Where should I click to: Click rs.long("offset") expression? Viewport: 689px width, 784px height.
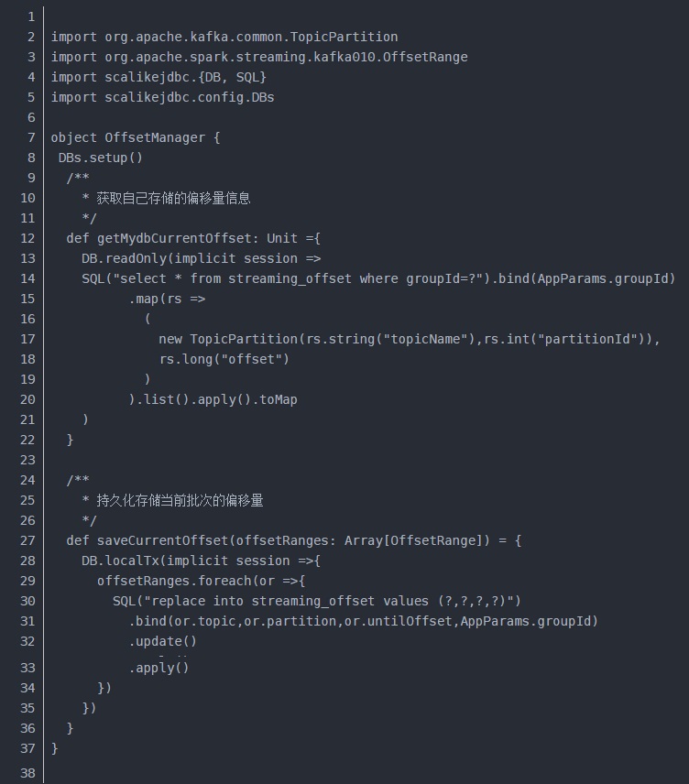(x=224, y=359)
